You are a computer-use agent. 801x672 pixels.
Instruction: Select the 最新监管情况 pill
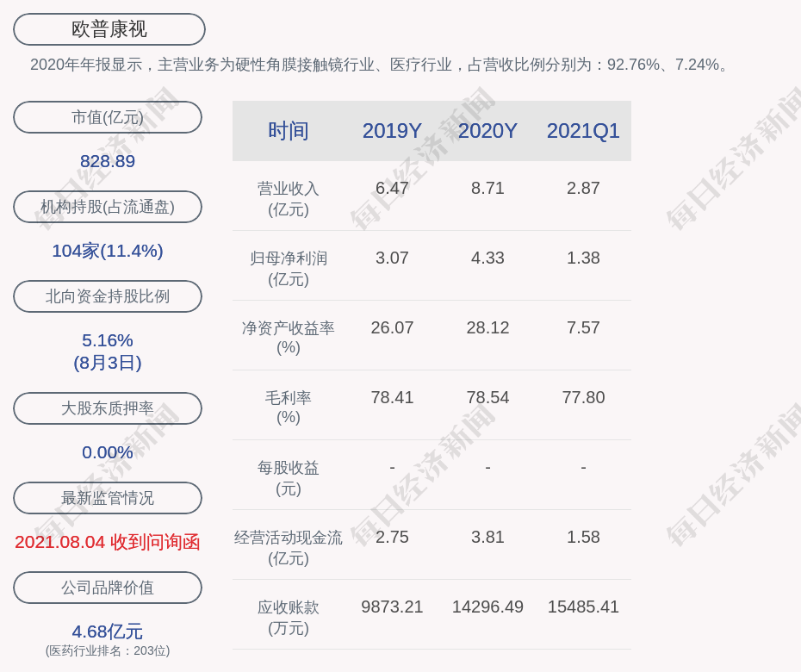(108, 498)
